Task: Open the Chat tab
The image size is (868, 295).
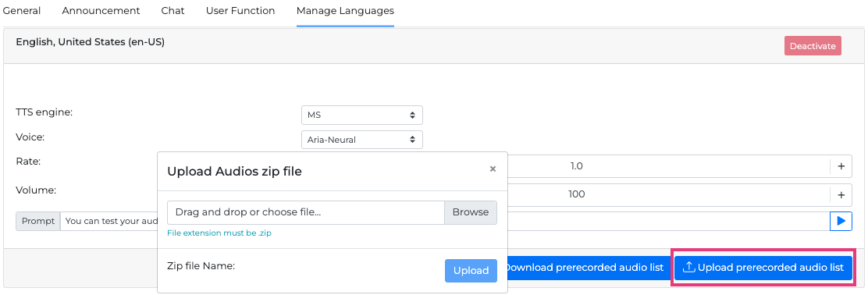Action: pyautogui.click(x=173, y=10)
